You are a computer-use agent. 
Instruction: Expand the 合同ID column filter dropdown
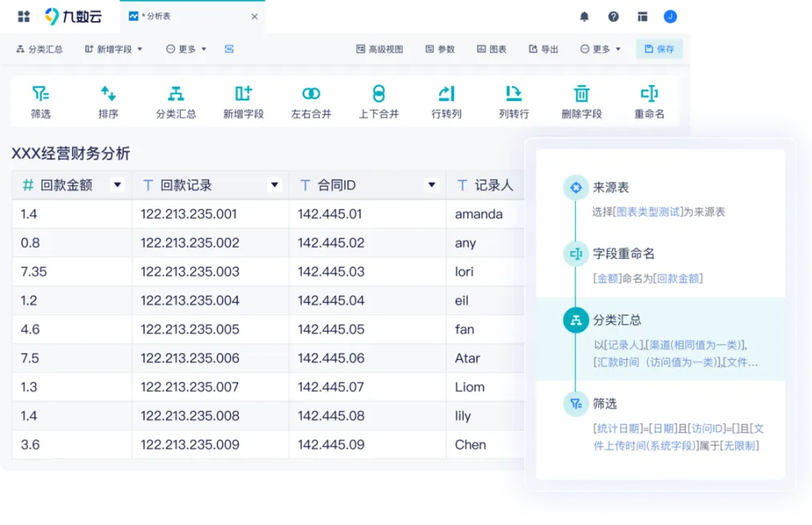point(432,185)
